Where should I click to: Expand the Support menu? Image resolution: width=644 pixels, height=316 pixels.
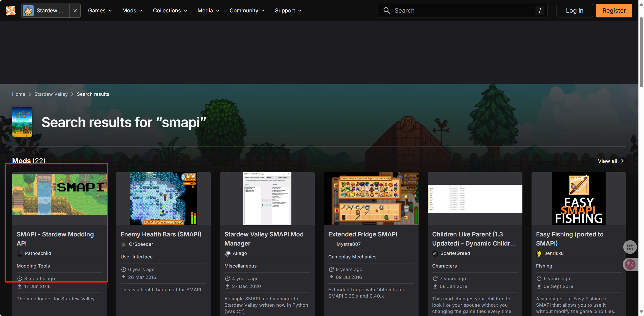pyautogui.click(x=288, y=11)
